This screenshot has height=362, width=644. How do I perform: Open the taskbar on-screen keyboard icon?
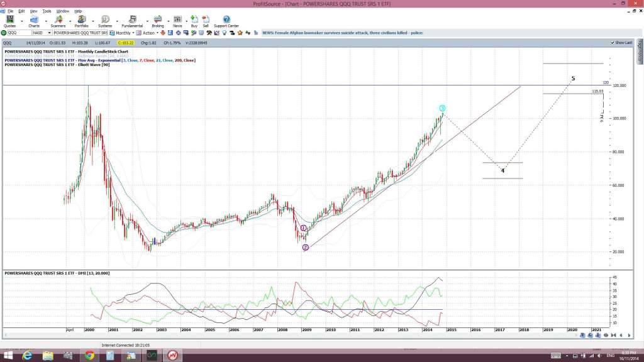point(556,356)
